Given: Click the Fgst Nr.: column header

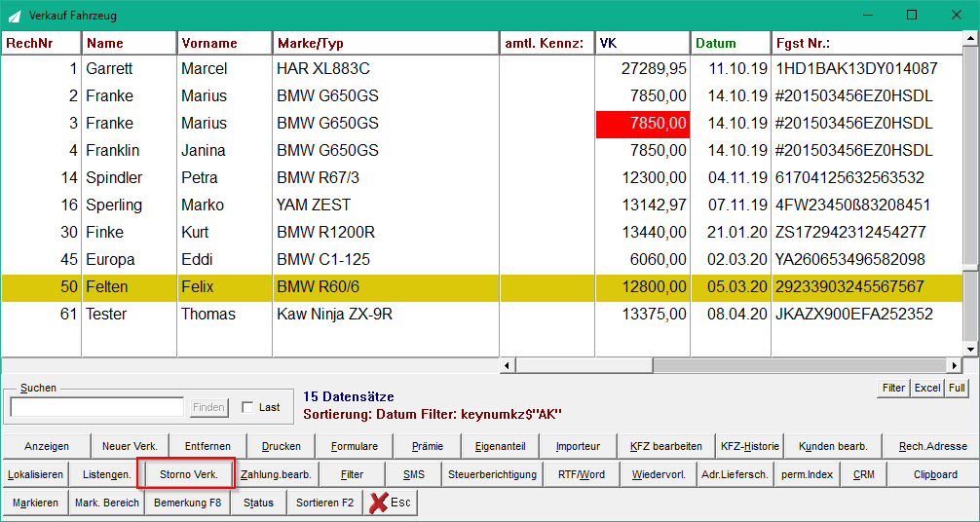Looking at the screenshot, I should 866,43.
